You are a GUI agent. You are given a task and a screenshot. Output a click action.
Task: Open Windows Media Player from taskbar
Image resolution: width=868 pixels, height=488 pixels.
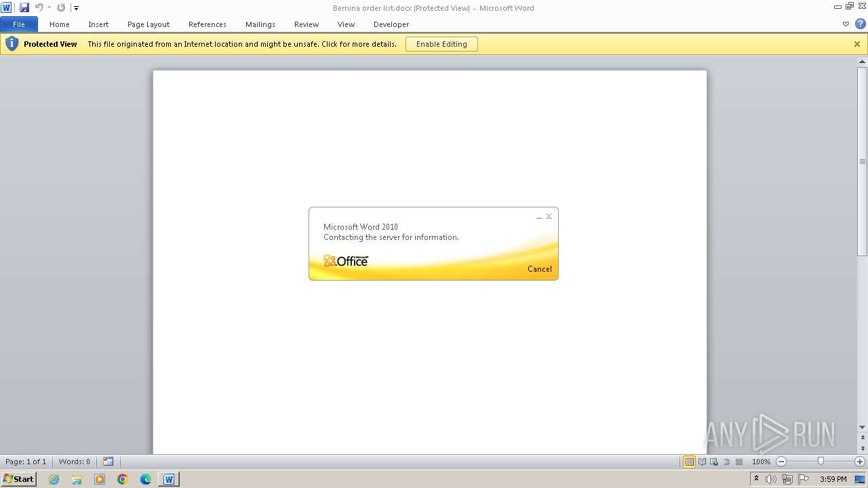[100, 479]
